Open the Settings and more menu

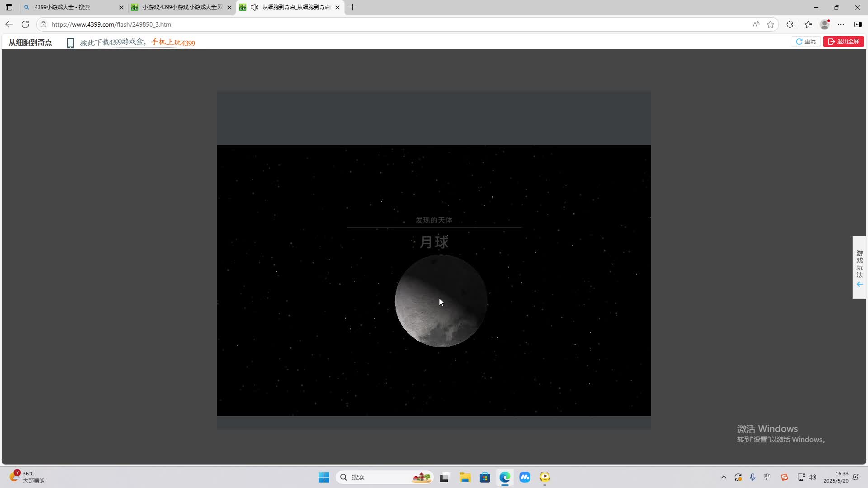(841, 24)
